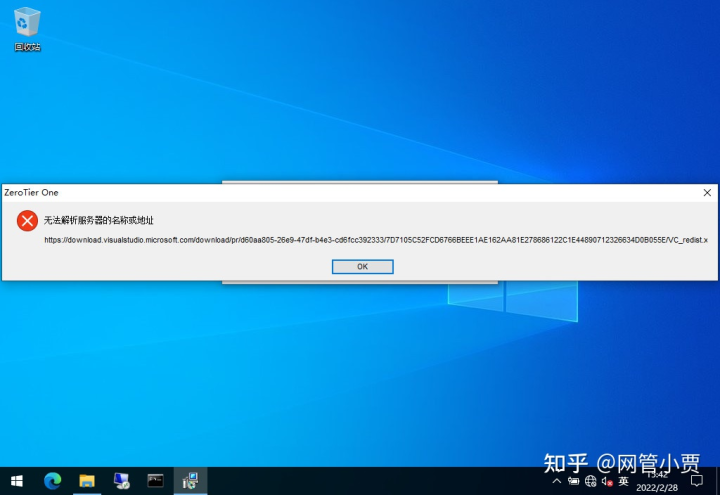
Task: Show hidden system tray icons
Action: pos(557,481)
